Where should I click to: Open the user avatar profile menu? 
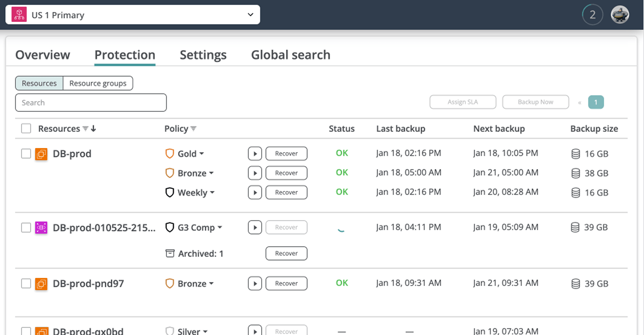620,15
